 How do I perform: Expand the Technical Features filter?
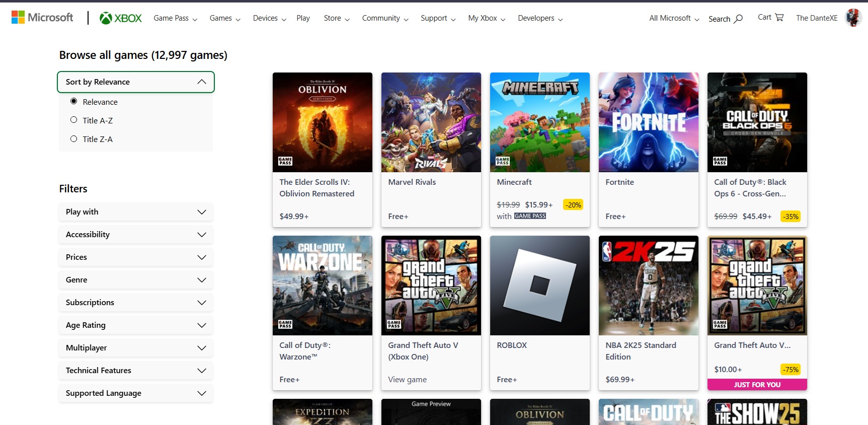click(x=136, y=371)
